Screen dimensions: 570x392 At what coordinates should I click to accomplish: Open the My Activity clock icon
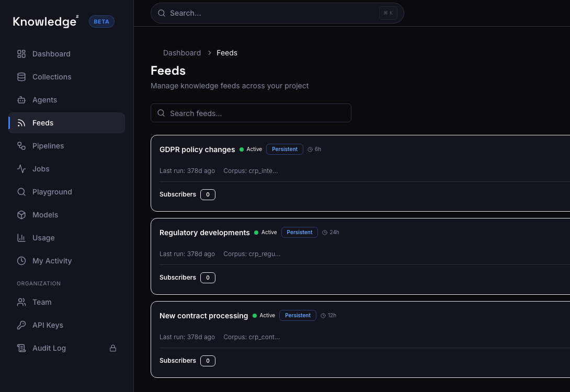(21, 261)
